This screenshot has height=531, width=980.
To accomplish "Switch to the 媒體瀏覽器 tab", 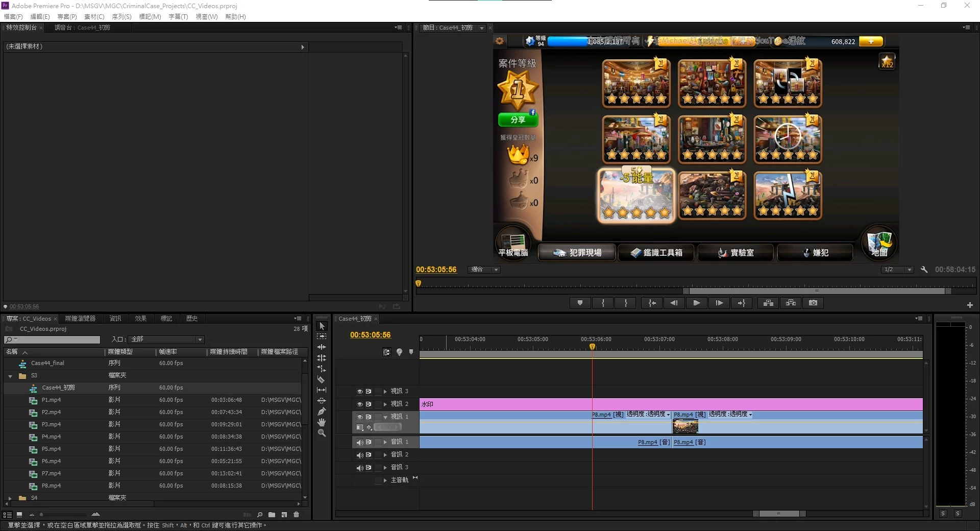I will (x=80, y=318).
